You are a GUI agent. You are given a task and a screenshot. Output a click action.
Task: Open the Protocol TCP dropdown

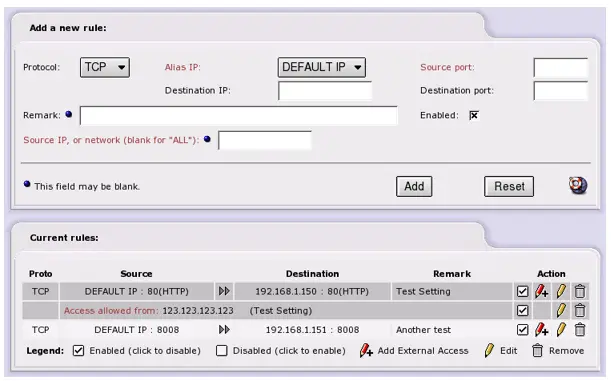pyautogui.click(x=105, y=67)
